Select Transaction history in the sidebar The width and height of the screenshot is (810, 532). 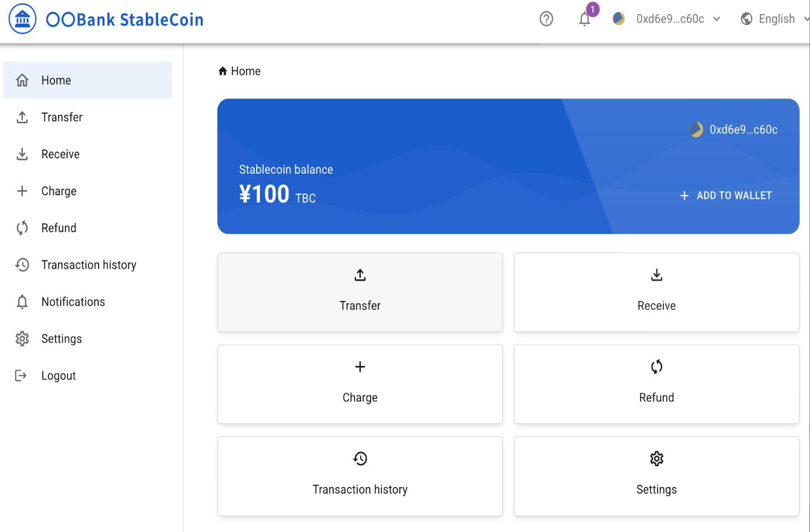(88, 264)
